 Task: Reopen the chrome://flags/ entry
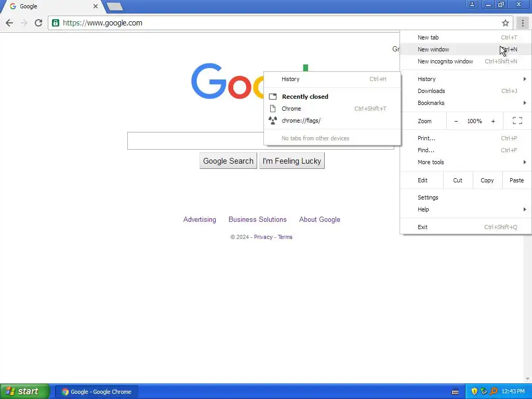[332, 121]
